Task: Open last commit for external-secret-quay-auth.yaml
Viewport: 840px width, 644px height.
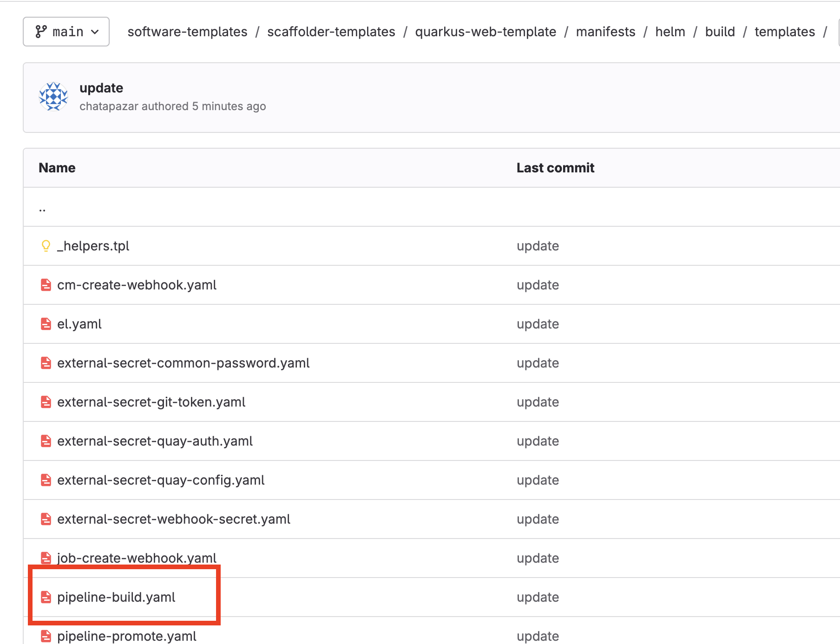Action: pyautogui.click(x=538, y=441)
